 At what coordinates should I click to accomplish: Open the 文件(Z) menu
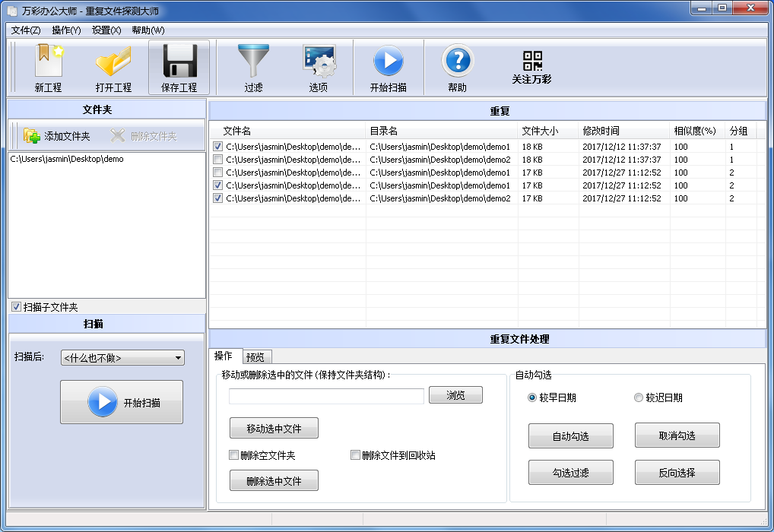pos(26,30)
